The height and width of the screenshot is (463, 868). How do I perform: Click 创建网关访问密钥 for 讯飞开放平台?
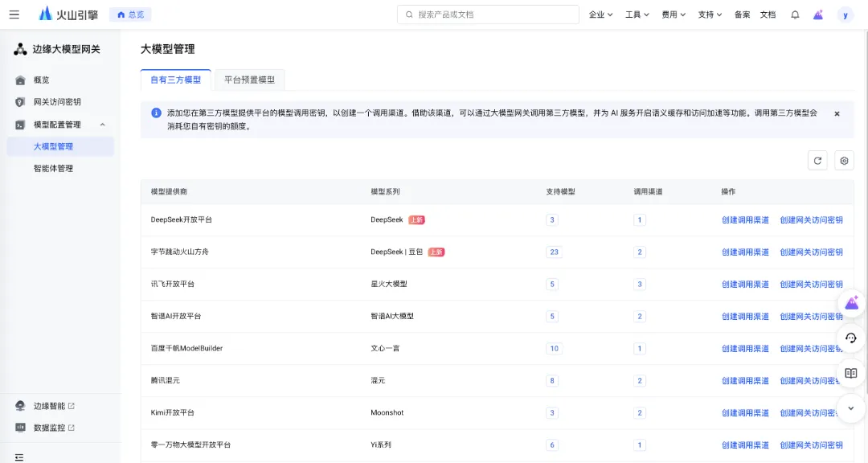[811, 284]
